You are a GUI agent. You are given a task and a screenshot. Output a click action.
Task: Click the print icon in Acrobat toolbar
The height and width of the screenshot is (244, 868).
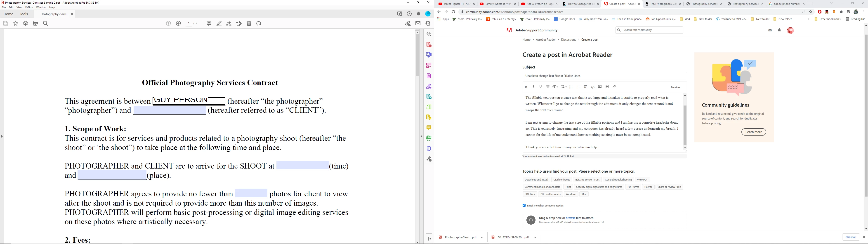click(x=35, y=23)
